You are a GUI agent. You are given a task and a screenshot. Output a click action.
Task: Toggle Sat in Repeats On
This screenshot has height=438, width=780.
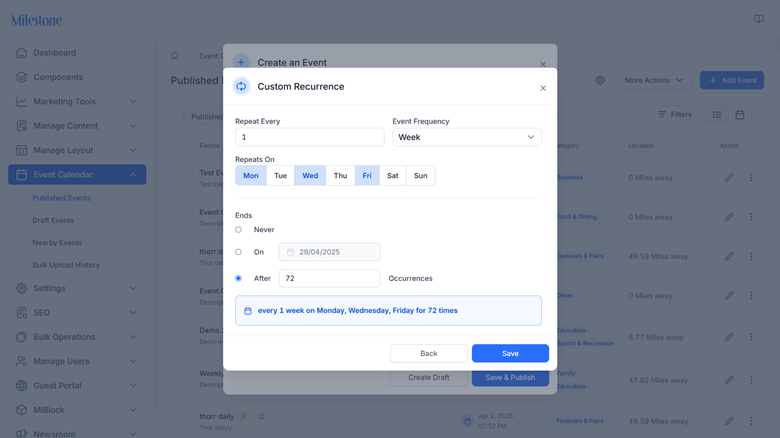point(393,175)
